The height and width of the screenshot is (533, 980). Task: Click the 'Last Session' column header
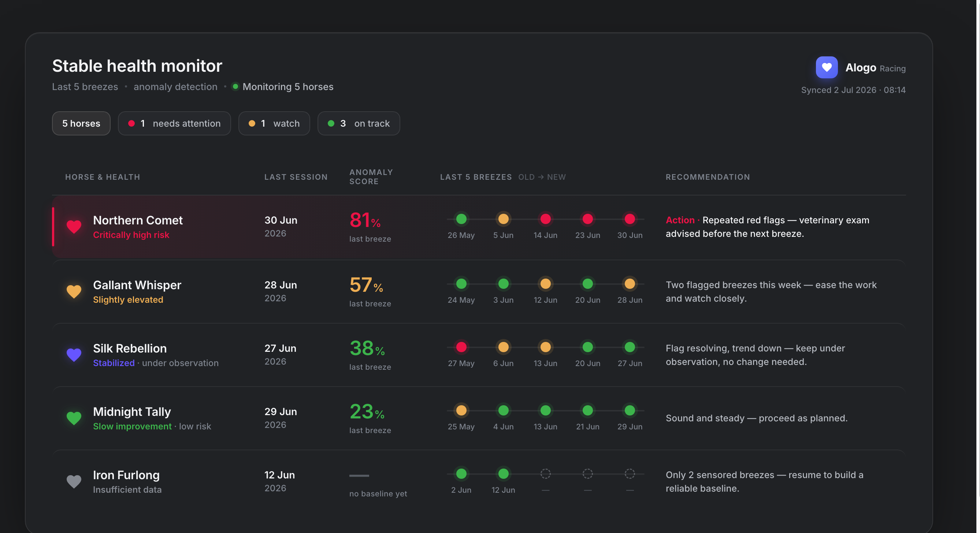(296, 177)
